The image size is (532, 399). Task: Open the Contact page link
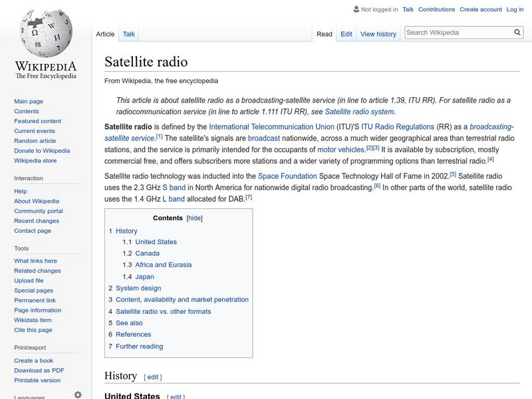(33, 230)
